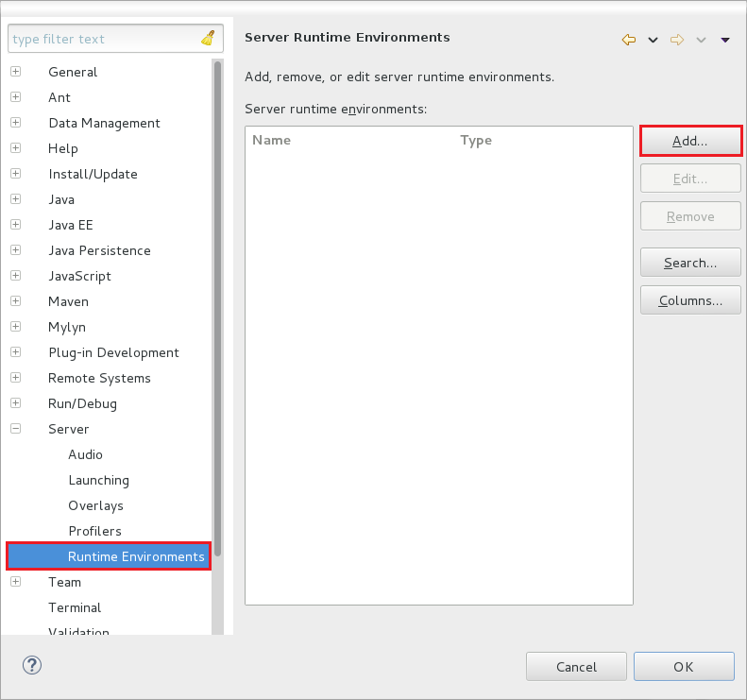Select Data Management category
This screenshot has width=747, height=700.
click(104, 123)
